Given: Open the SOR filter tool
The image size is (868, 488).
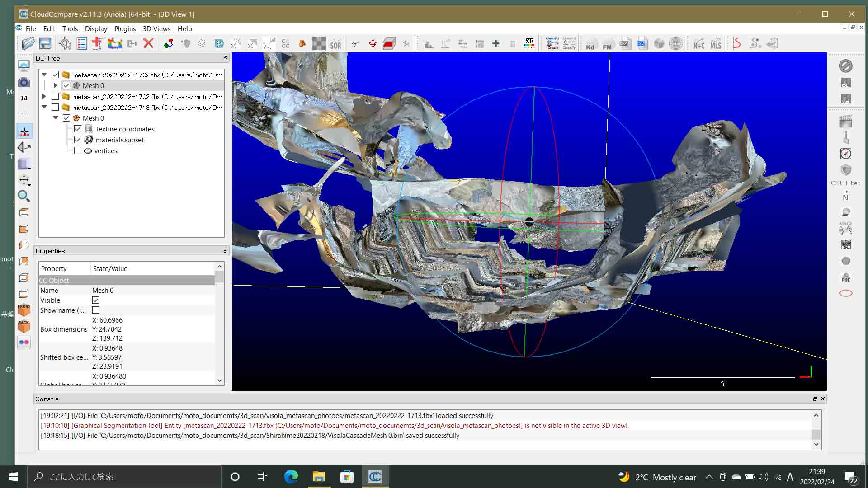Looking at the screenshot, I should pos(336,43).
